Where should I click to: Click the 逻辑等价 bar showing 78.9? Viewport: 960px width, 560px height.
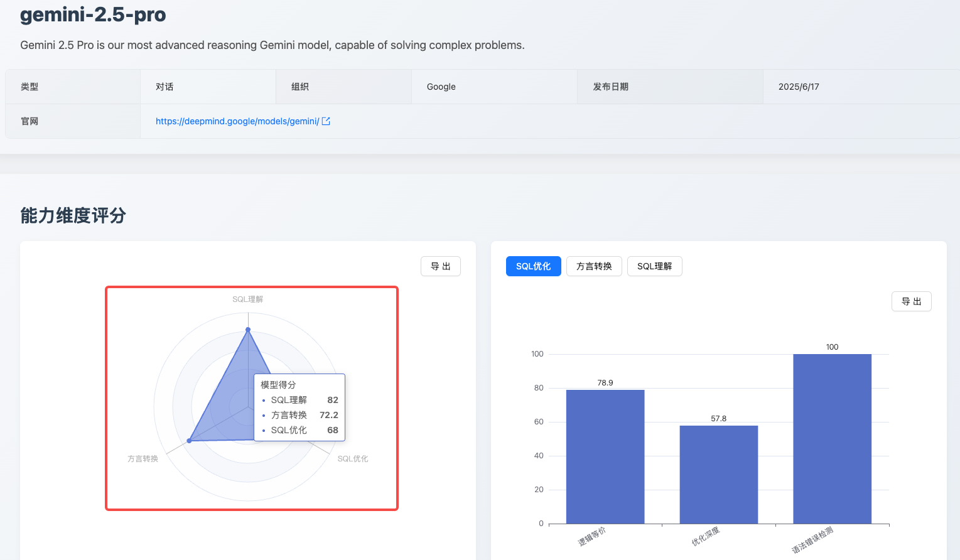pyautogui.click(x=605, y=455)
